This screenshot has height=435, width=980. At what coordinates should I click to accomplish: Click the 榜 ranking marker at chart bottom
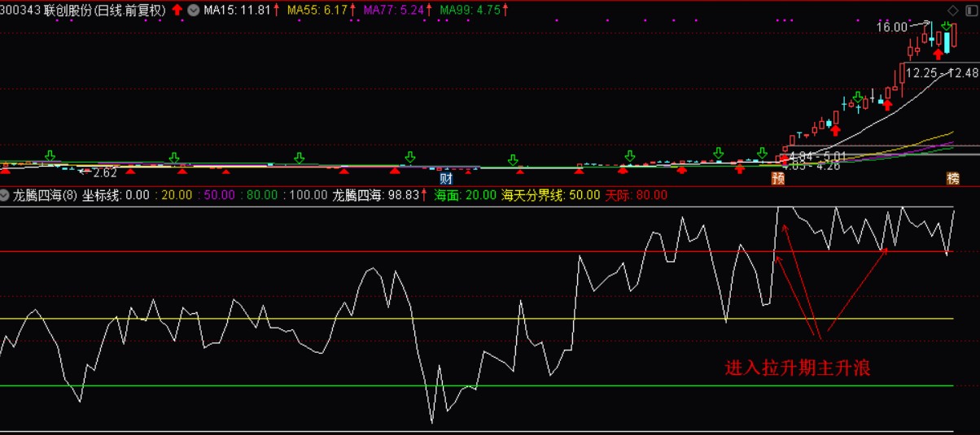(952, 178)
